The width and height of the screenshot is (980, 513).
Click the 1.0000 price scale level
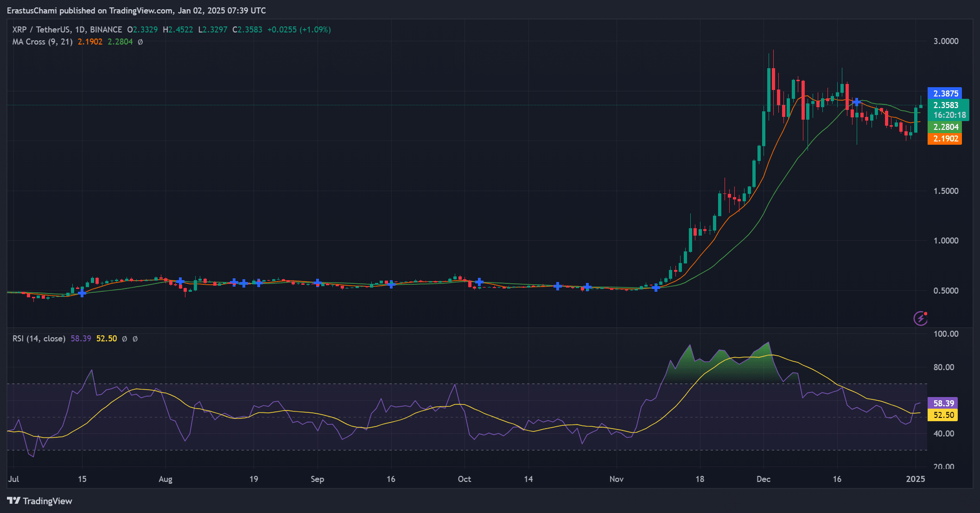point(946,241)
